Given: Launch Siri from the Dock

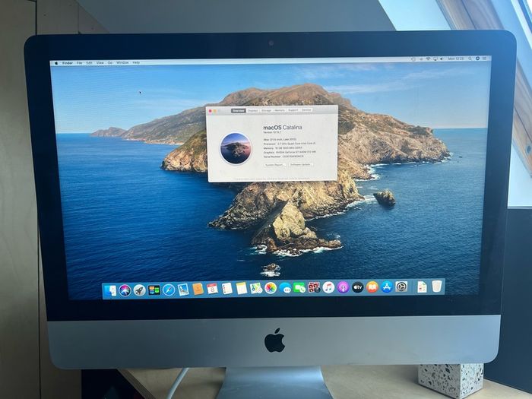Looking at the screenshot, I should 125,290.
